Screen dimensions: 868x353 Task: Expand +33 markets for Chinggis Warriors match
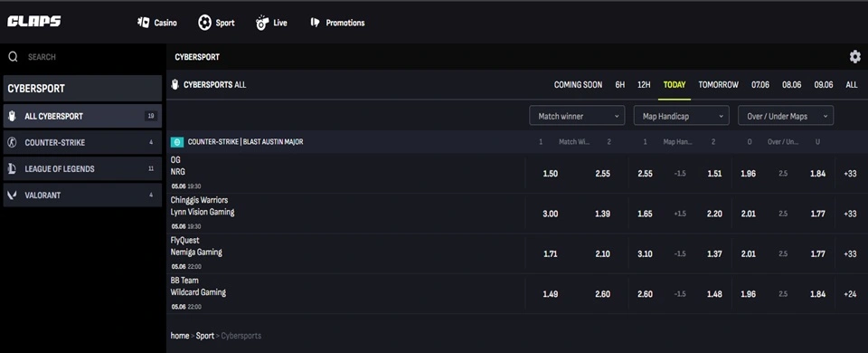coord(850,214)
